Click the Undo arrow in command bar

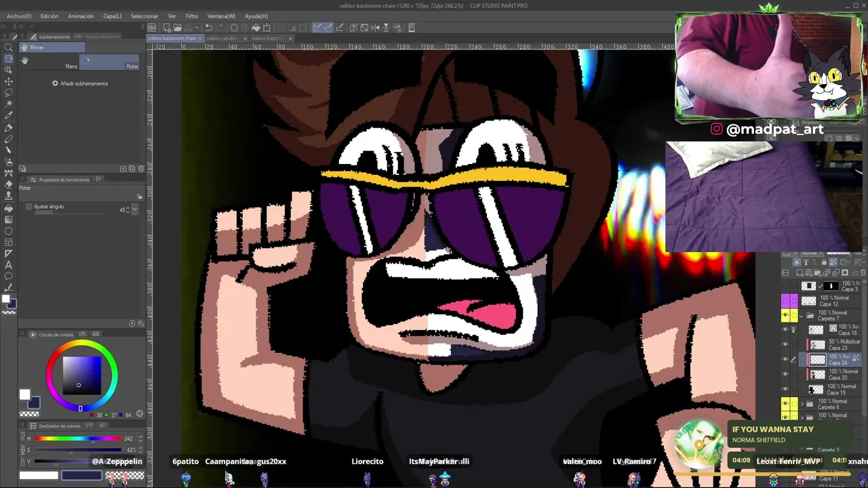209,28
